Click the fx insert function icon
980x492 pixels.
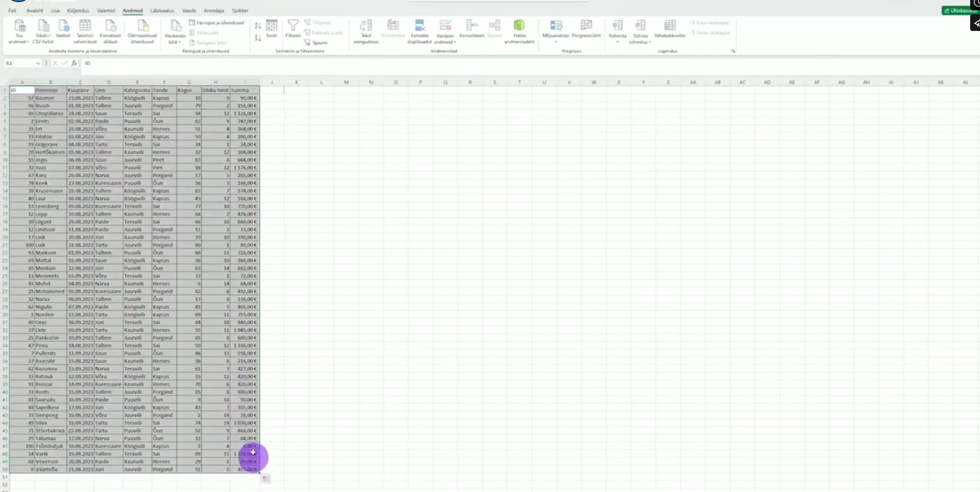click(x=74, y=63)
